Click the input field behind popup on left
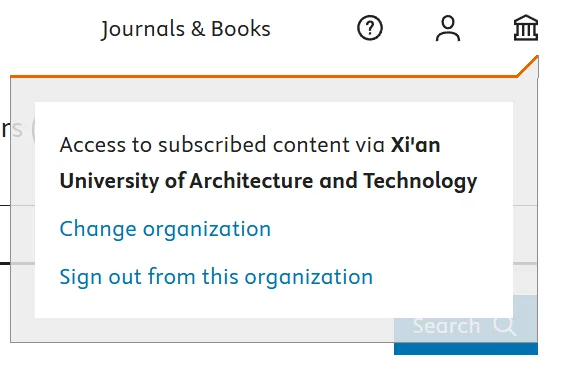This screenshot has height=368, width=571. (17, 234)
